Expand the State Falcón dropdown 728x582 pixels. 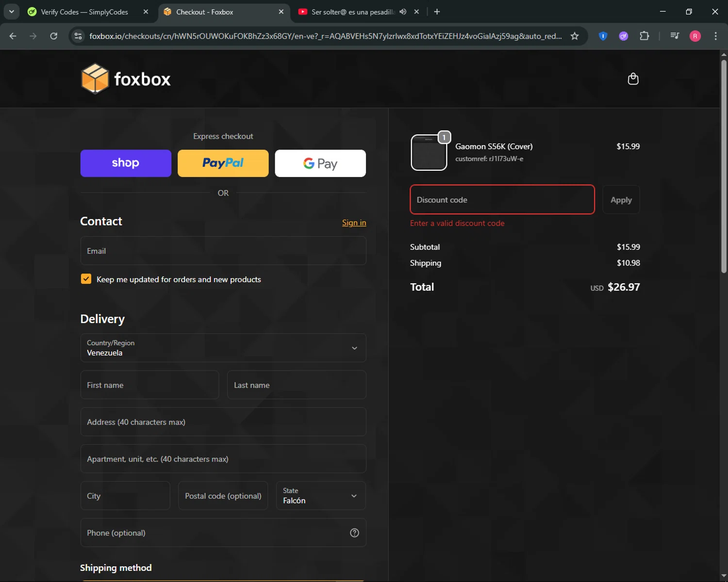point(321,496)
